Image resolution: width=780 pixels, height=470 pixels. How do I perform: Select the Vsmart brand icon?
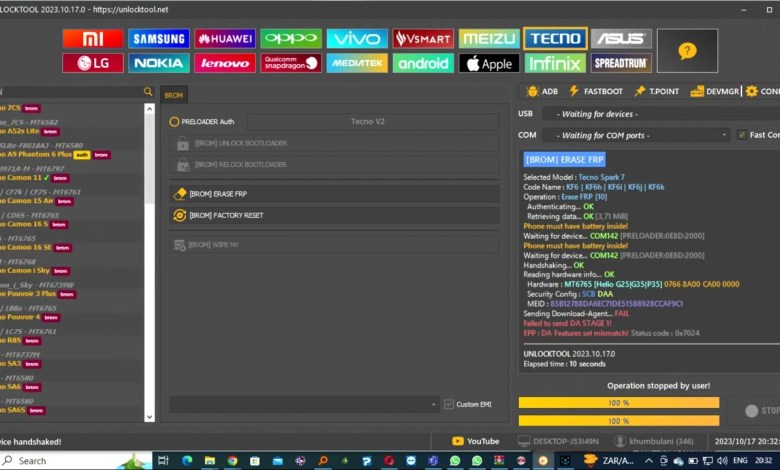pos(423,39)
